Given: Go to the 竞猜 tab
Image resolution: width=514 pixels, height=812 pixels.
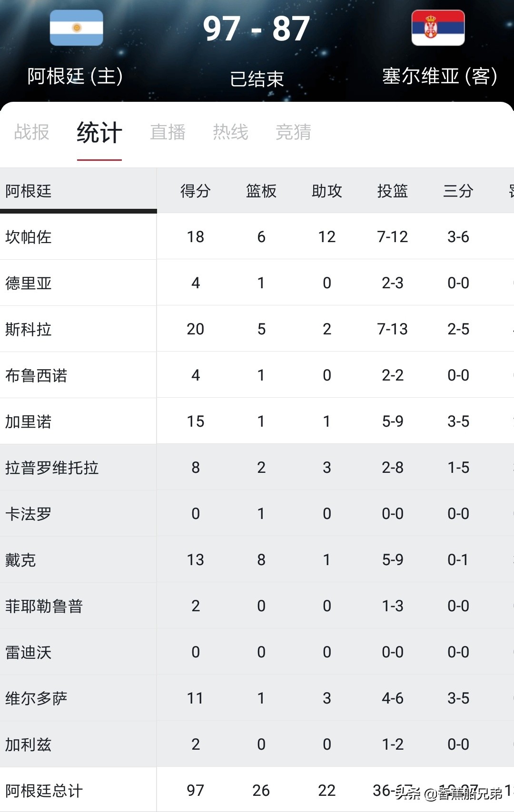Looking at the screenshot, I should [x=294, y=132].
